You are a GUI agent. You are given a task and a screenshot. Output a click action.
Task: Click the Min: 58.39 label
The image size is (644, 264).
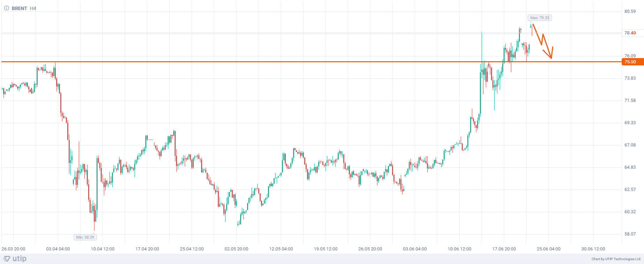(x=85, y=237)
